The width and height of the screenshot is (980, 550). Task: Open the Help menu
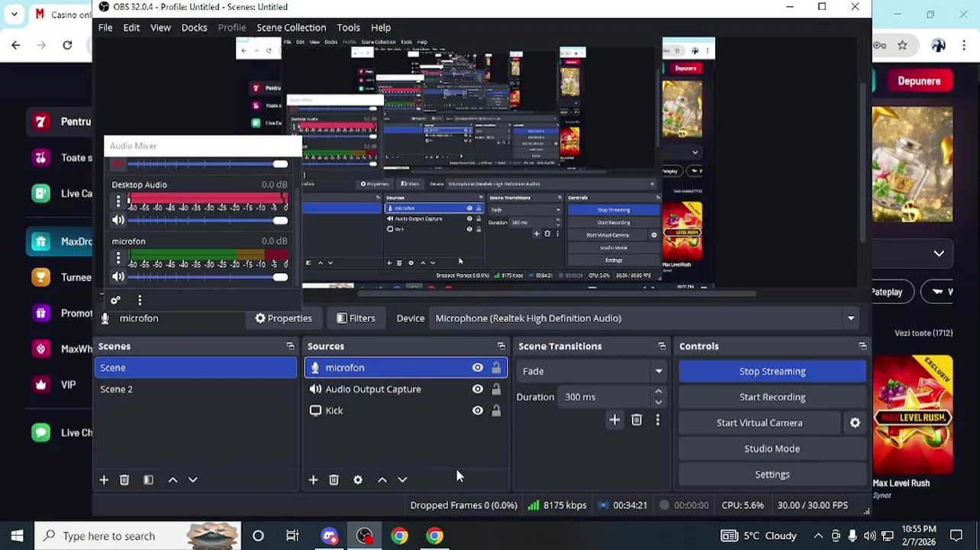tap(380, 27)
